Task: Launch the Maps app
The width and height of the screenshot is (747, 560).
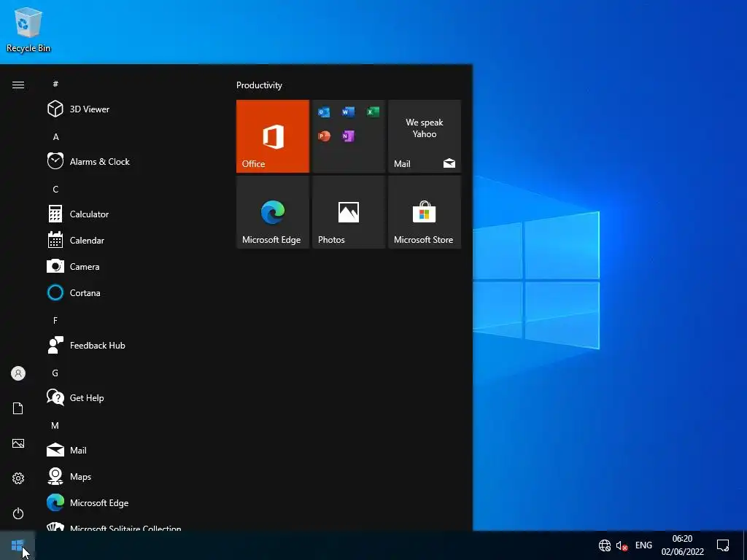Action: click(x=133, y=476)
